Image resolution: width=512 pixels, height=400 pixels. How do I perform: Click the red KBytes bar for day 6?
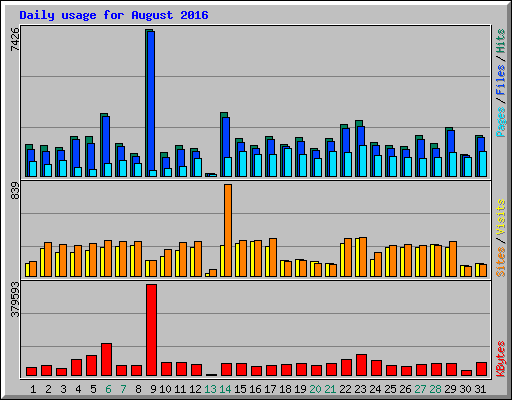106,360
